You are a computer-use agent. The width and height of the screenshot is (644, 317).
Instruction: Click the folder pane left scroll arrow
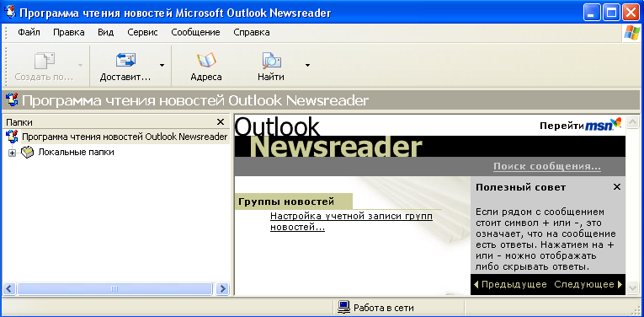[10, 288]
